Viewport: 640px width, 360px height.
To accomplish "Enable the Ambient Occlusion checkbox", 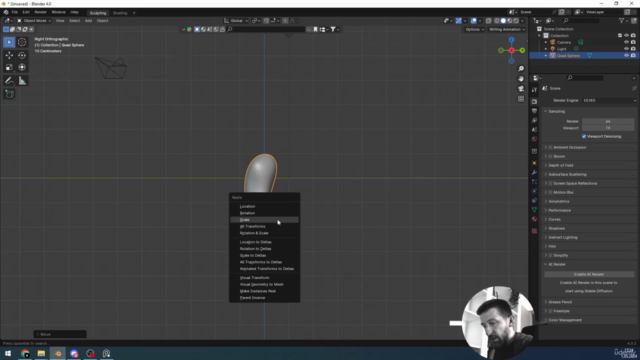I will [550, 147].
